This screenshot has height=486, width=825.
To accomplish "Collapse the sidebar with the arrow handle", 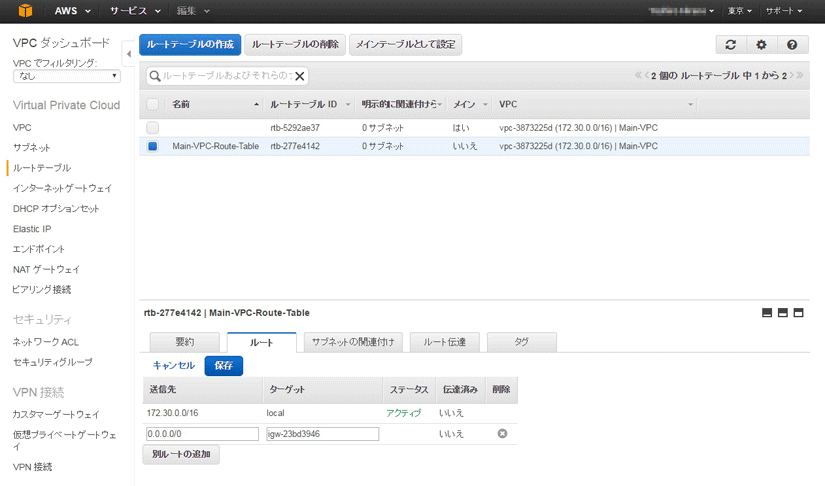I will pyautogui.click(x=128, y=53).
